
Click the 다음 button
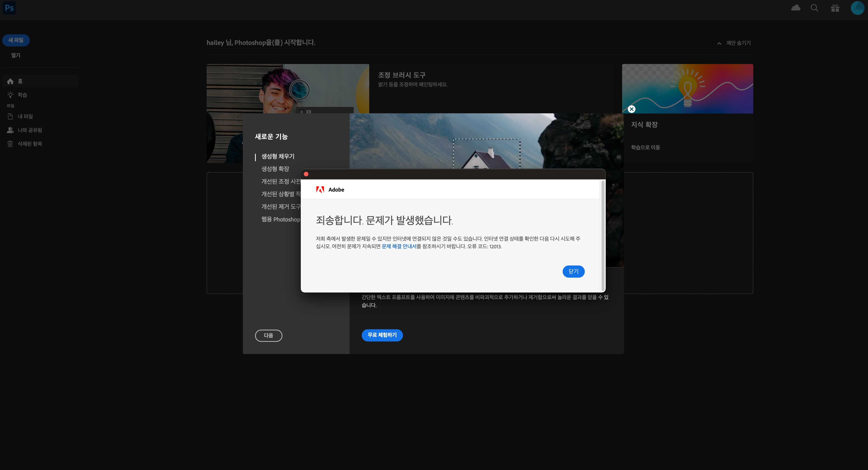coord(268,335)
